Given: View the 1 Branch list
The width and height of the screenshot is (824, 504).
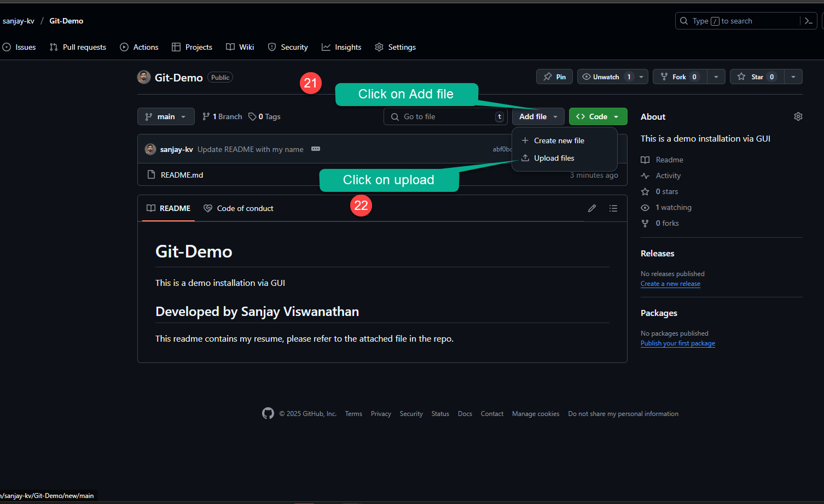Looking at the screenshot, I should coord(222,116).
